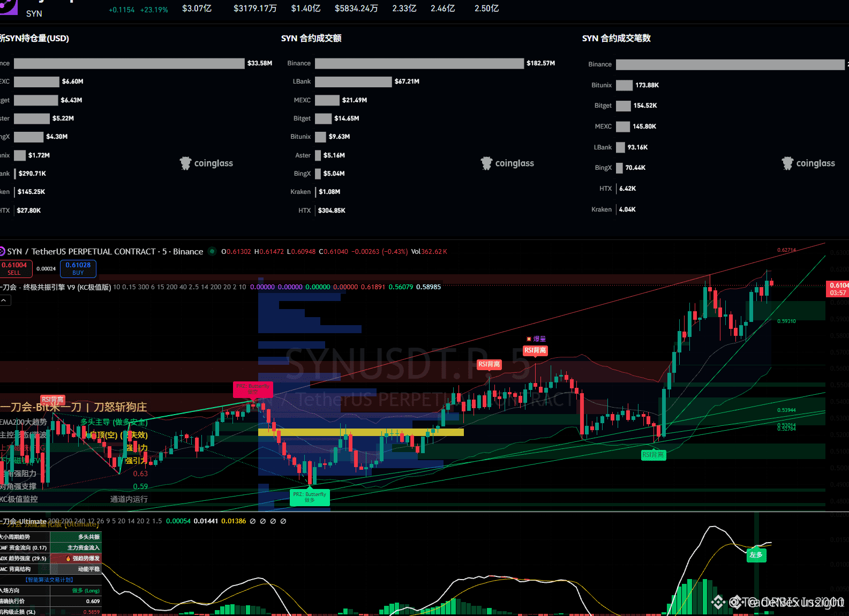The width and height of the screenshot is (849, 616).
Task: Click the MEXC $21.49M volume bar
Action: (327, 100)
